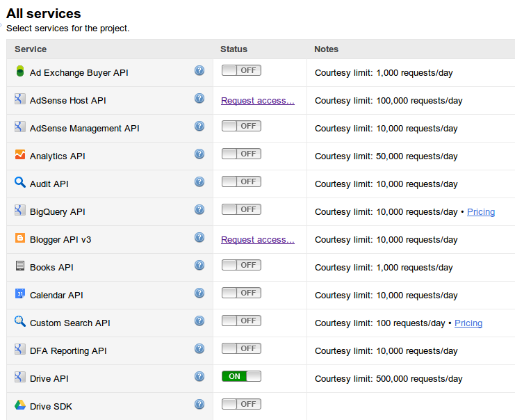Click the DFA Reporting API service icon
Viewport: 515px width, 420px height.
[x=19, y=349]
